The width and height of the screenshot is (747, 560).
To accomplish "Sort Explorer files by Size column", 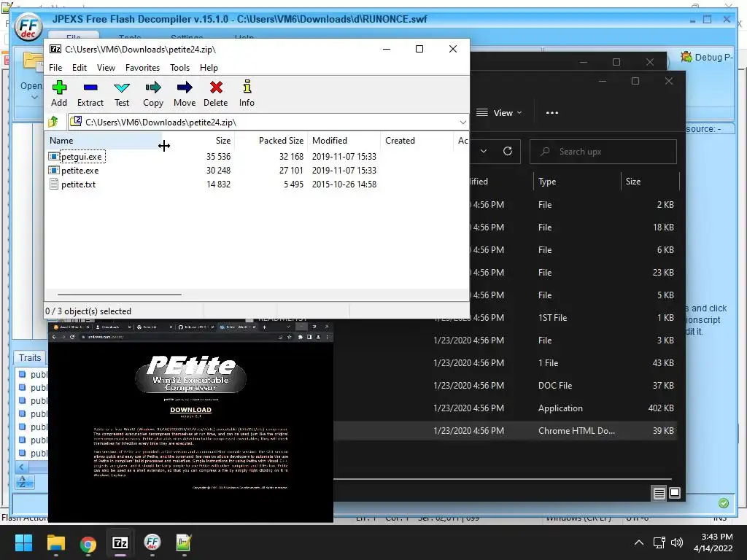I will coord(650,182).
